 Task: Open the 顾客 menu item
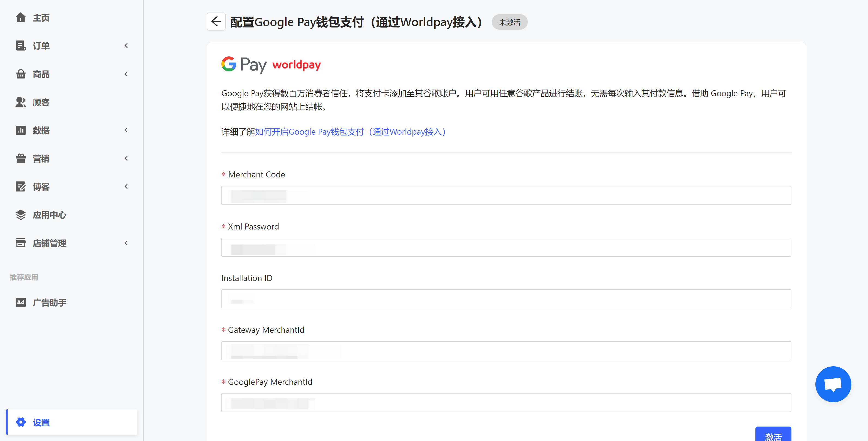41,102
